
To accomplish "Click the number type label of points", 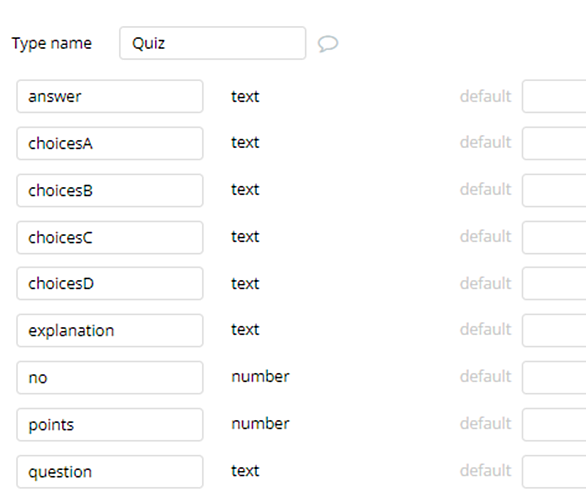I will (x=260, y=423).
